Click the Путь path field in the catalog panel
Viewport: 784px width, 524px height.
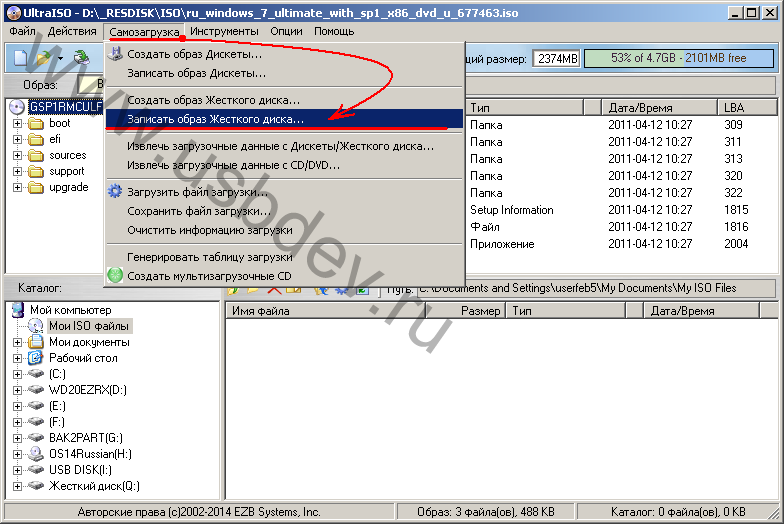coord(596,288)
